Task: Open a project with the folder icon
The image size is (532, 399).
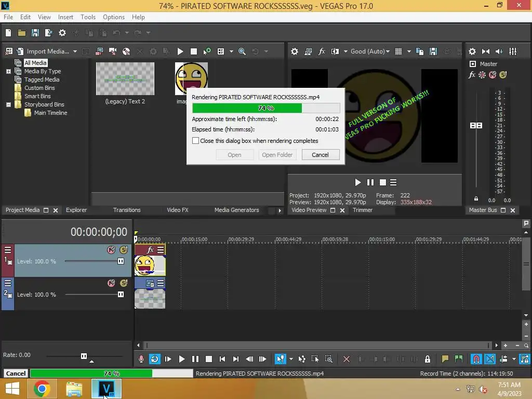Action: click(x=22, y=33)
